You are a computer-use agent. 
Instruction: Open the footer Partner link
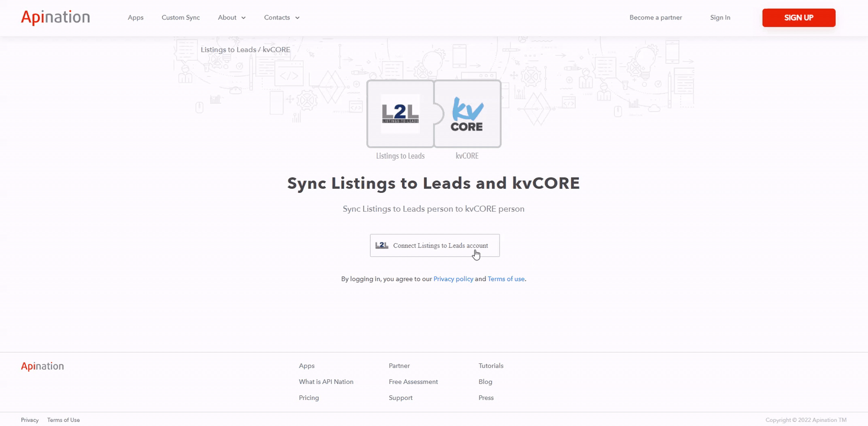[399, 366]
